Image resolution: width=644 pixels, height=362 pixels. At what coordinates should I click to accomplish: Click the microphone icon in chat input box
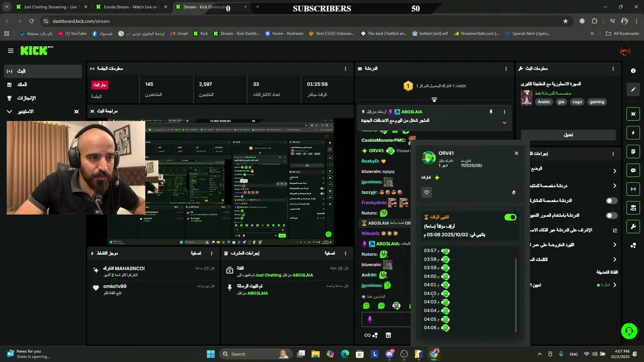click(x=370, y=319)
